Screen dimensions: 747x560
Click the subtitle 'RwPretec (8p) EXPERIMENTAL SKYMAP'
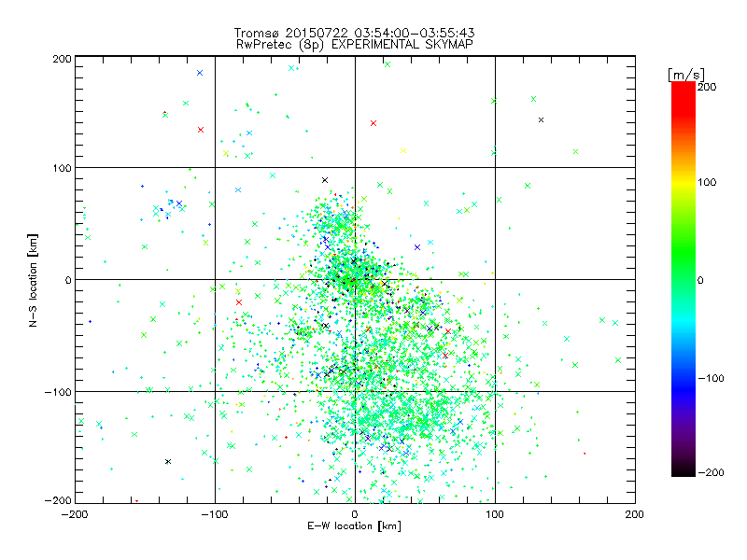(x=355, y=44)
